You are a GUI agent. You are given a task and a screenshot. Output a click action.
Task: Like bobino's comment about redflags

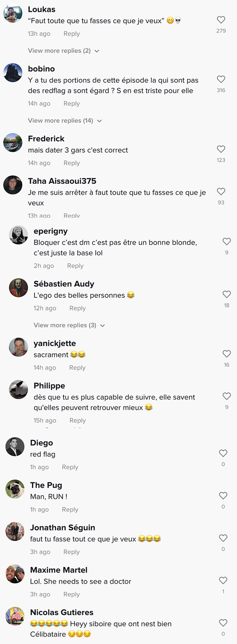[x=221, y=79]
